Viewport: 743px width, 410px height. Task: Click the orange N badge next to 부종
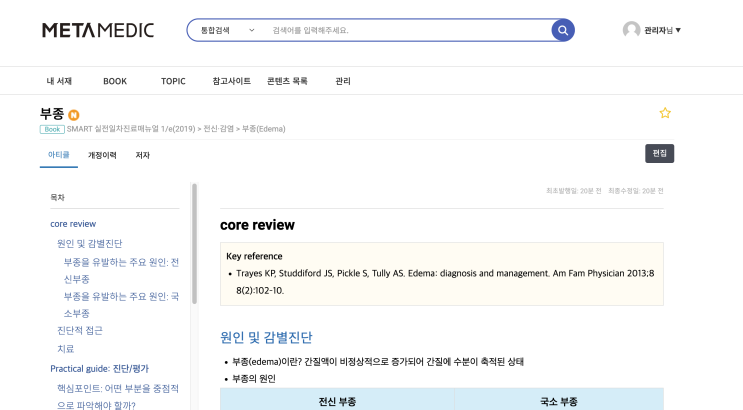pyautogui.click(x=73, y=115)
